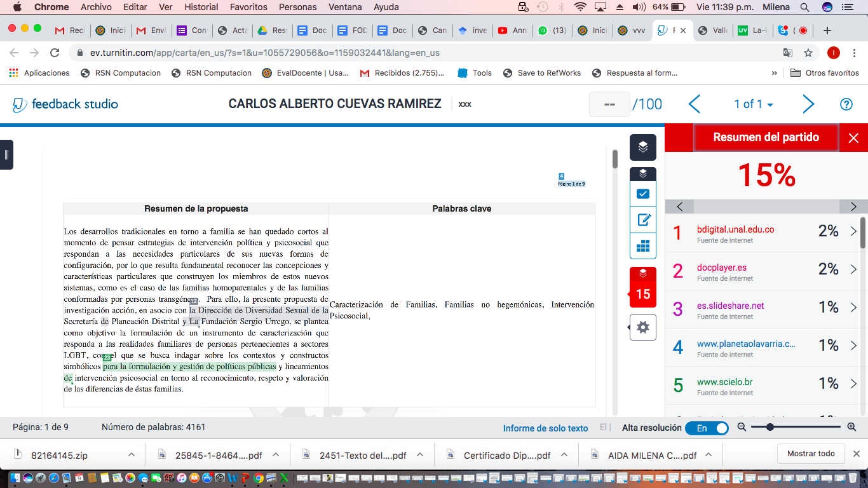
Task: Go to next match with right arrow
Action: pyautogui.click(x=853, y=207)
